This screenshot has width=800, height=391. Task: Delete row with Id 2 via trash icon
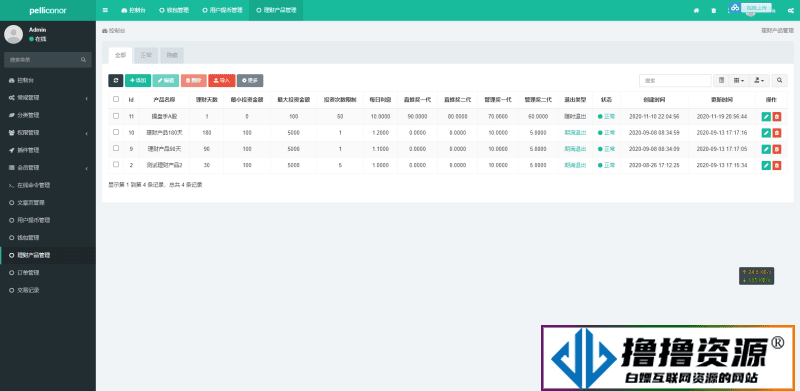point(777,165)
